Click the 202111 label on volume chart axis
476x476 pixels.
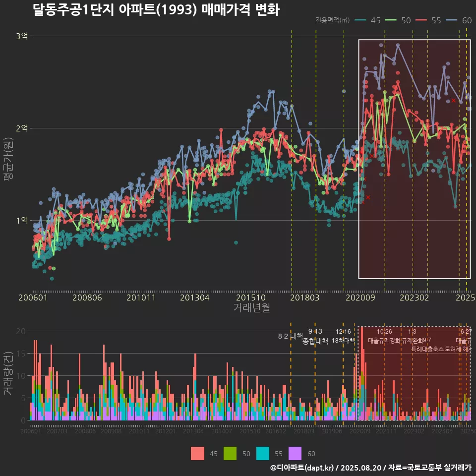[386, 431]
